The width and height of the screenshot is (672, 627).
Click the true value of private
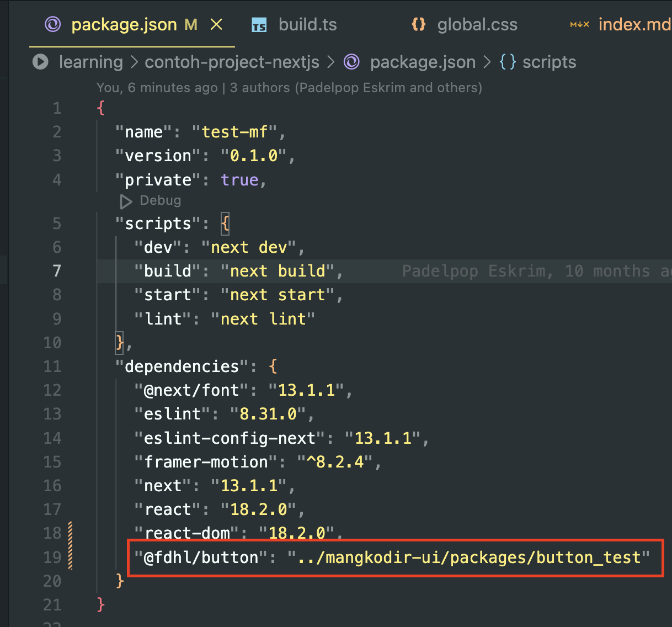coord(239,180)
